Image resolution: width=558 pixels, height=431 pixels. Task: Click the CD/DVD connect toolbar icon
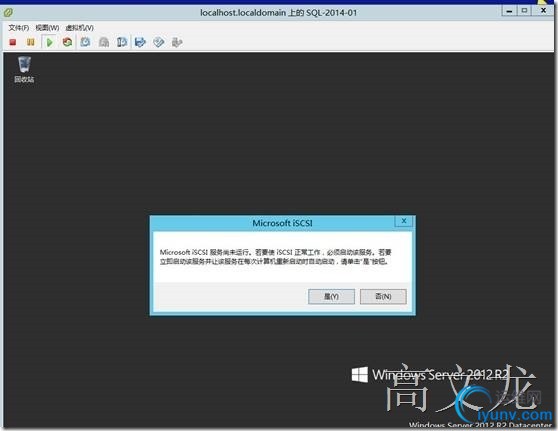pos(158,42)
